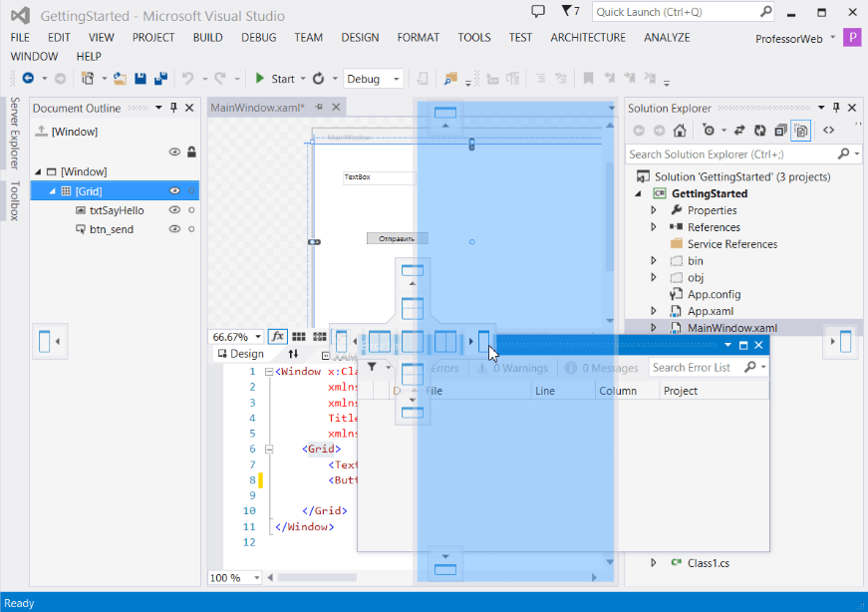868x612 pixels.
Task: Click the up-scope [Window] arrow icon
Action: 41,132
